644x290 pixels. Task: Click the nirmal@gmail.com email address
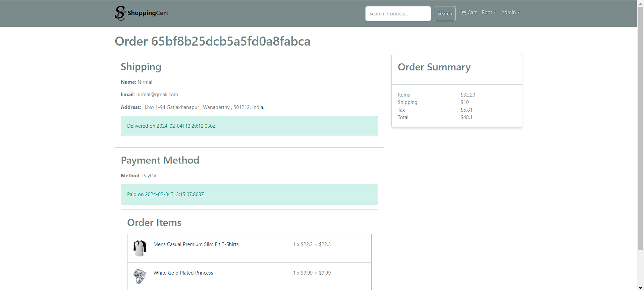pyautogui.click(x=157, y=95)
